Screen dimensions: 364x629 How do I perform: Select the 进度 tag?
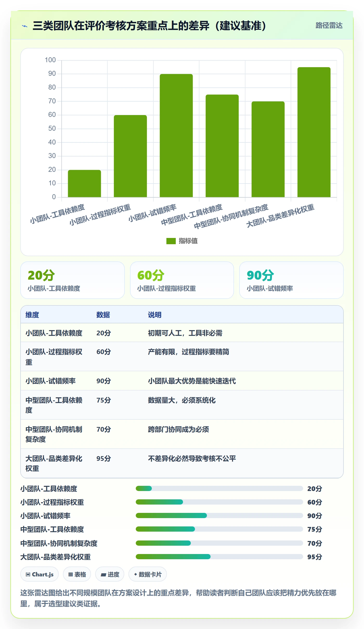tap(110, 574)
